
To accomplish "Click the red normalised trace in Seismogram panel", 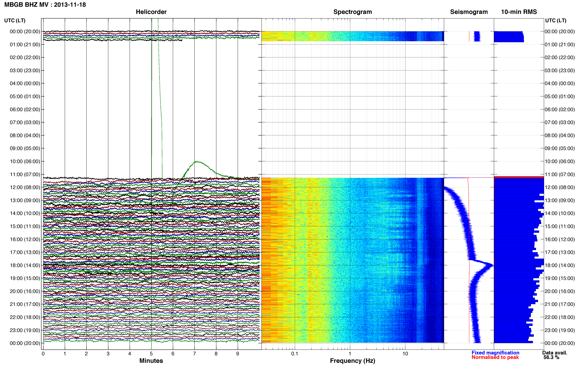I will [x=469, y=260].
